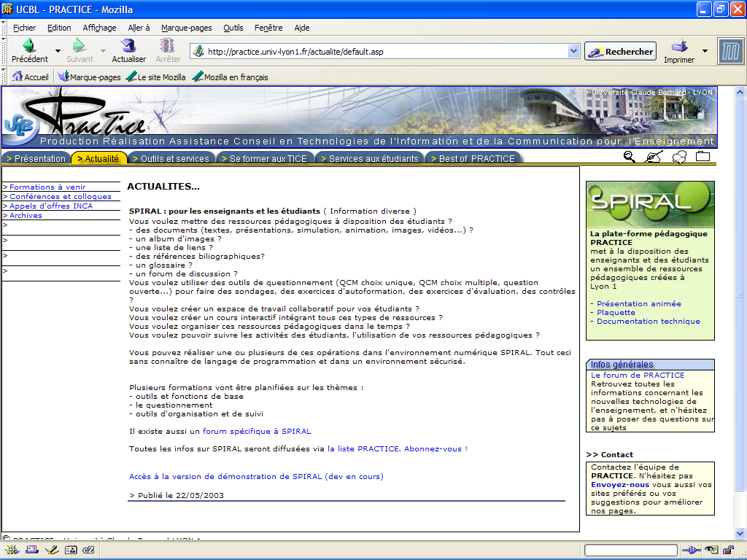Open the Plaquette link

[x=616, y=312]
